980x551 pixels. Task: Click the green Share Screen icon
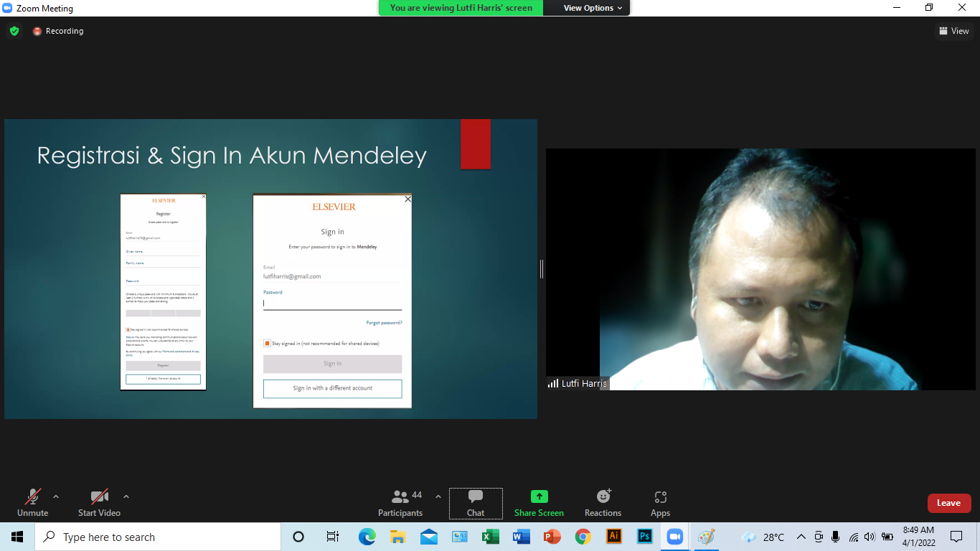pos(539,496)
